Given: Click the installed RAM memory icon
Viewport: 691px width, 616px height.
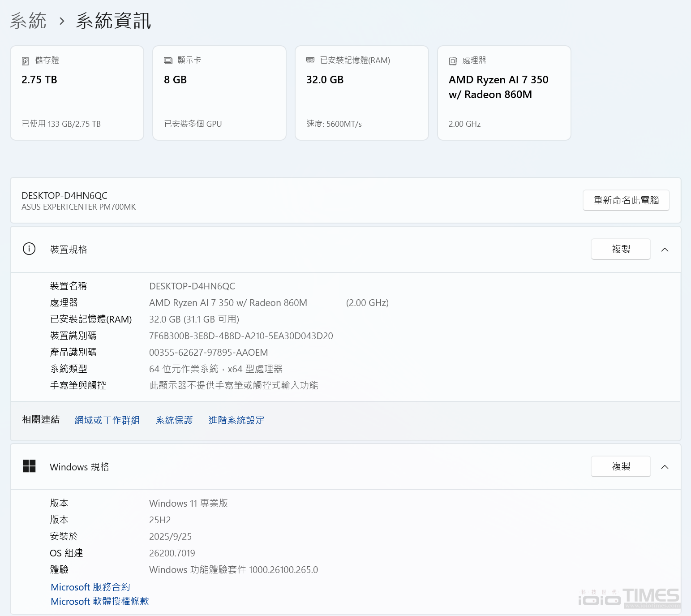Looking at the screenshot, I should click(310, 60).
